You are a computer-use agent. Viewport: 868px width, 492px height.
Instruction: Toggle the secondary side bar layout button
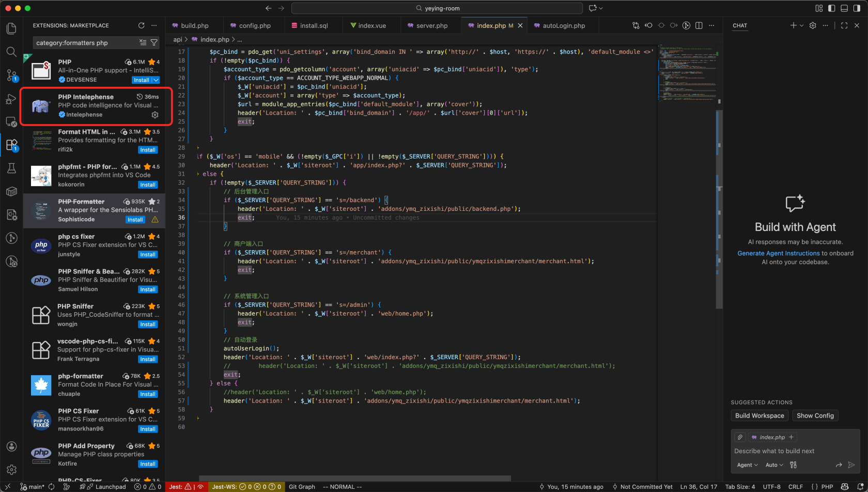pyautogui.click(x=857, y=8)
